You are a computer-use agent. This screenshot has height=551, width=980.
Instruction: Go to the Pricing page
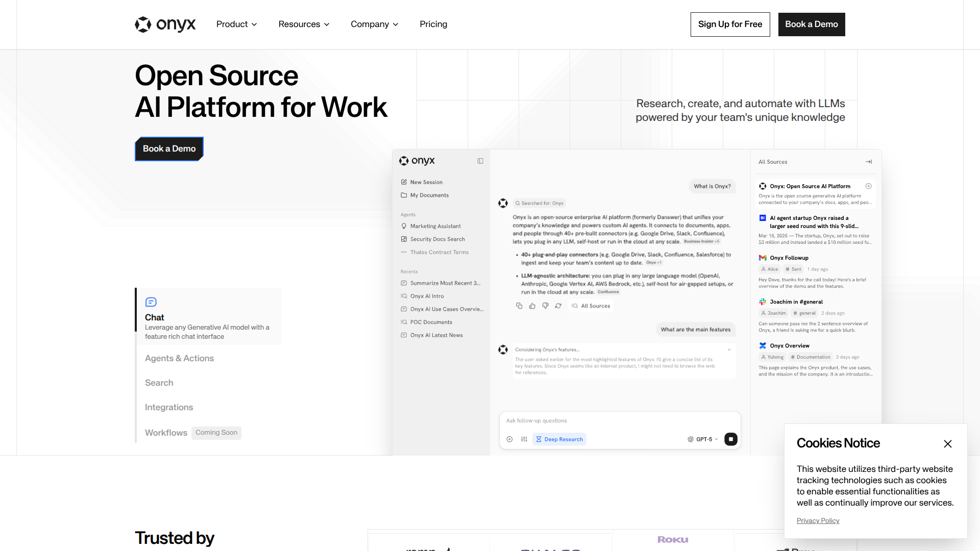433,24
